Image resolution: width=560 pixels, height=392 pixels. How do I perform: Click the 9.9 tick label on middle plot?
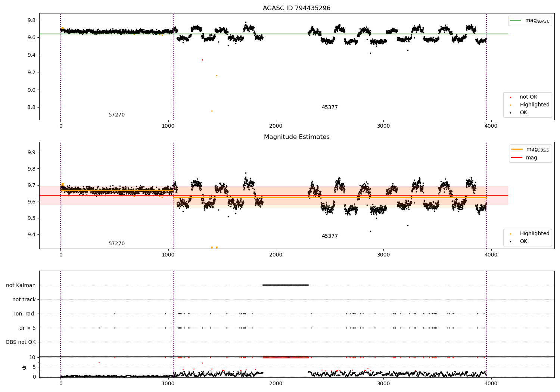click(32, 152)
